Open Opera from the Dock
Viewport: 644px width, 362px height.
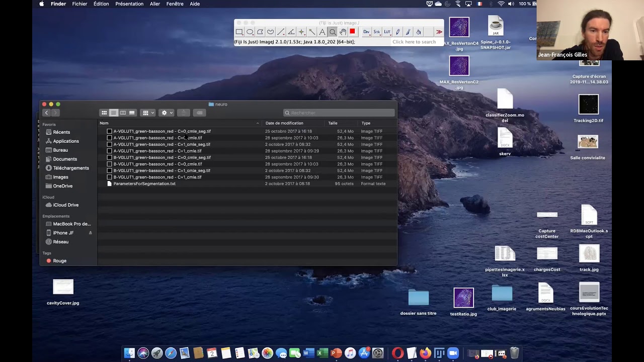click(x=397, y=353)
